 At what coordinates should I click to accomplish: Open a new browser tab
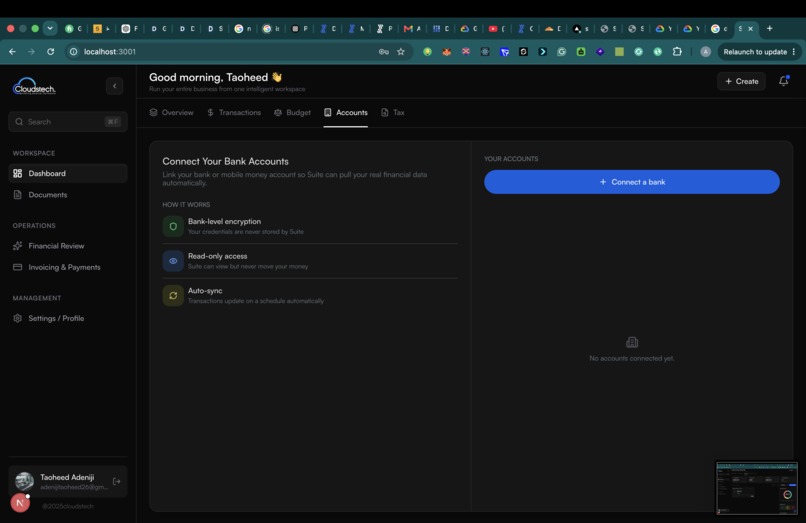coord(770,29)
